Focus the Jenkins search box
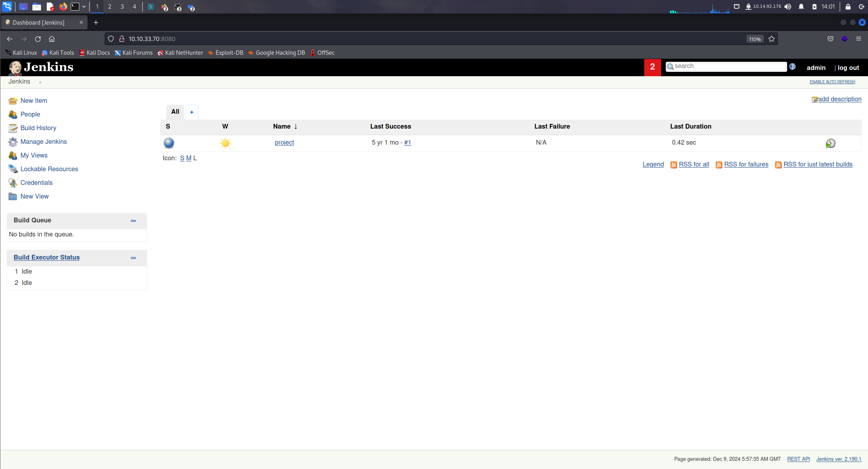This screenshot has height=469, width=868. [x=728, y=66]
